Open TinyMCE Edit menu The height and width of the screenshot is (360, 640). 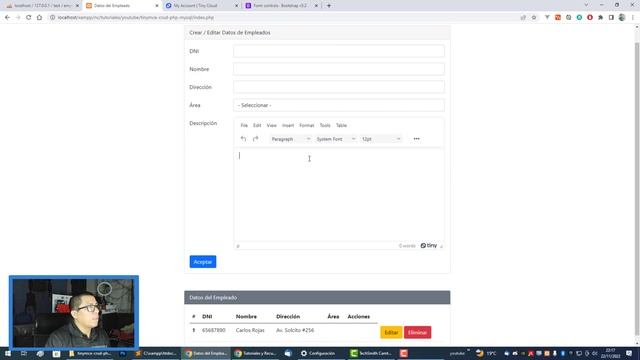pyautogui.click(x=257, y=125)
